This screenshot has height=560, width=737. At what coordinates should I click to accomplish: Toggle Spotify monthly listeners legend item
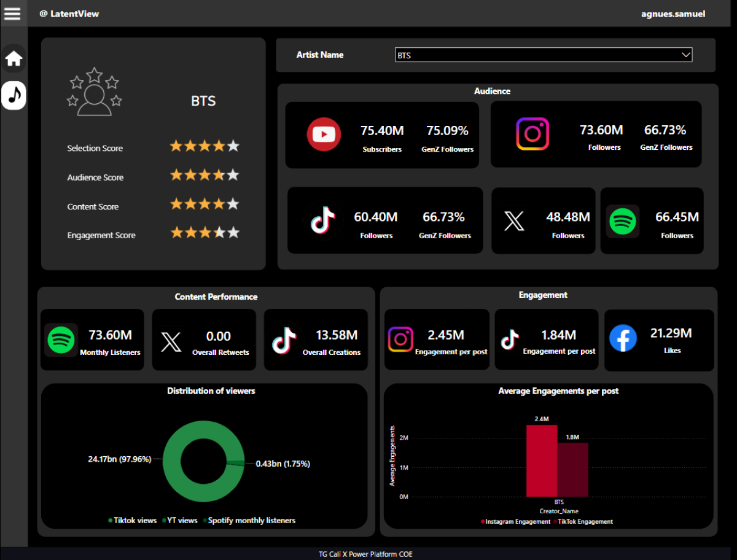pos(249,520)
